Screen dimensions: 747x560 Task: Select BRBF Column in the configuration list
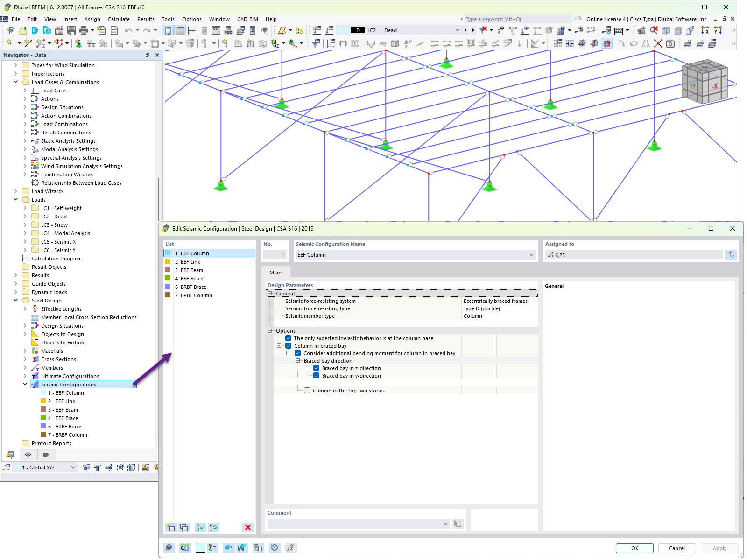(196, 295)
